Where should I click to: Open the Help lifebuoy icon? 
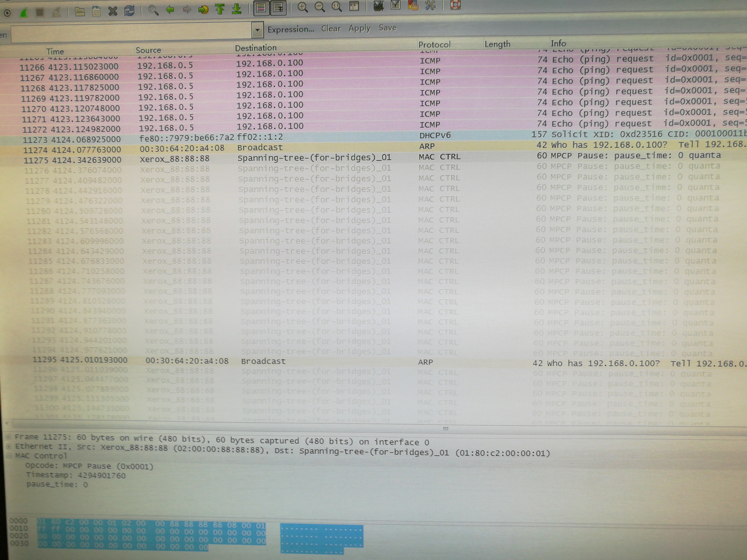[x=456, y=5]
